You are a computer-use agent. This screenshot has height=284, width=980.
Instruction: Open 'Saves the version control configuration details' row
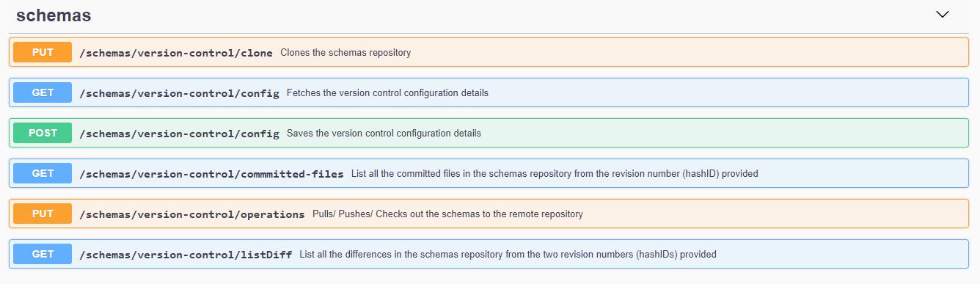tap(384, 134)
